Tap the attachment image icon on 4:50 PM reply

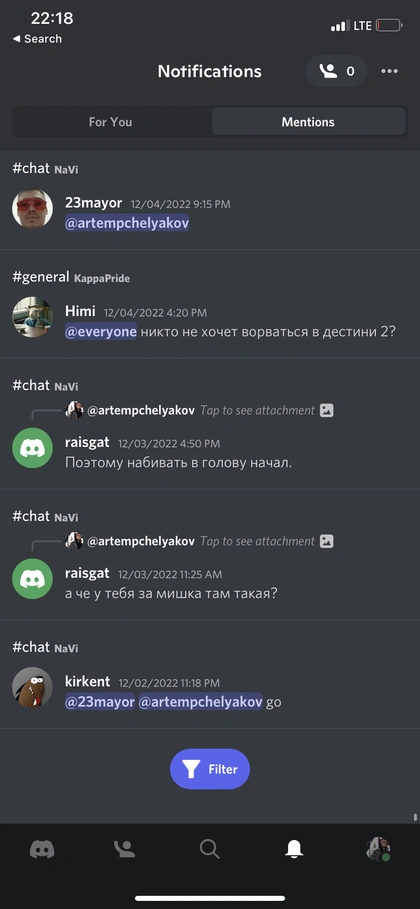tap(327, 410)
